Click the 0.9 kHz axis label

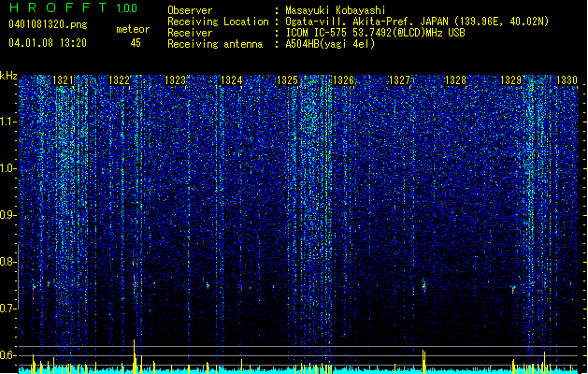pos(7,215)
